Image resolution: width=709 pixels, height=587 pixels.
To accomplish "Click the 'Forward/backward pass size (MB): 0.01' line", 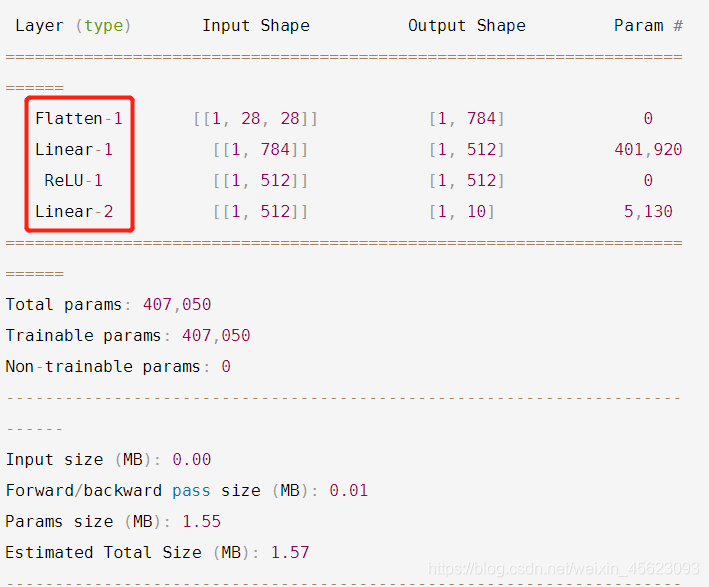I will coord(187,490).
